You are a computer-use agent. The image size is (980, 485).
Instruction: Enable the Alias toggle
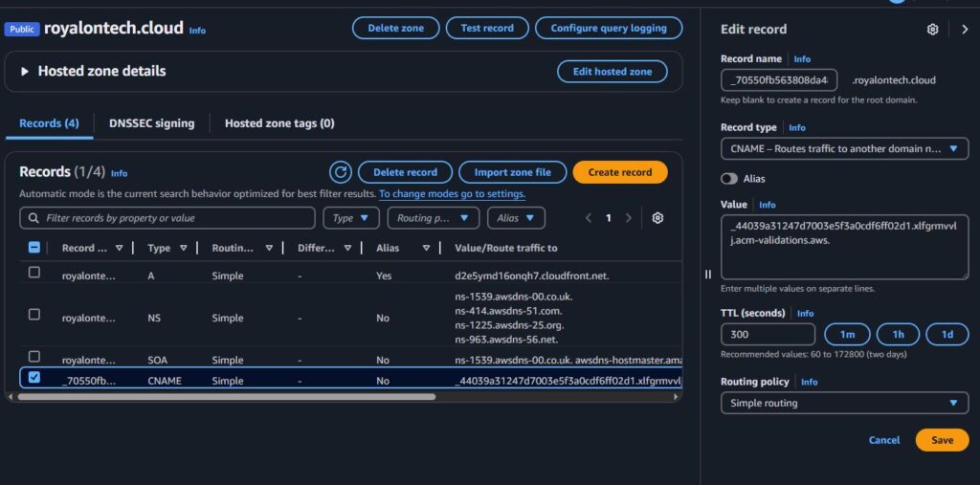click(728, 179)
